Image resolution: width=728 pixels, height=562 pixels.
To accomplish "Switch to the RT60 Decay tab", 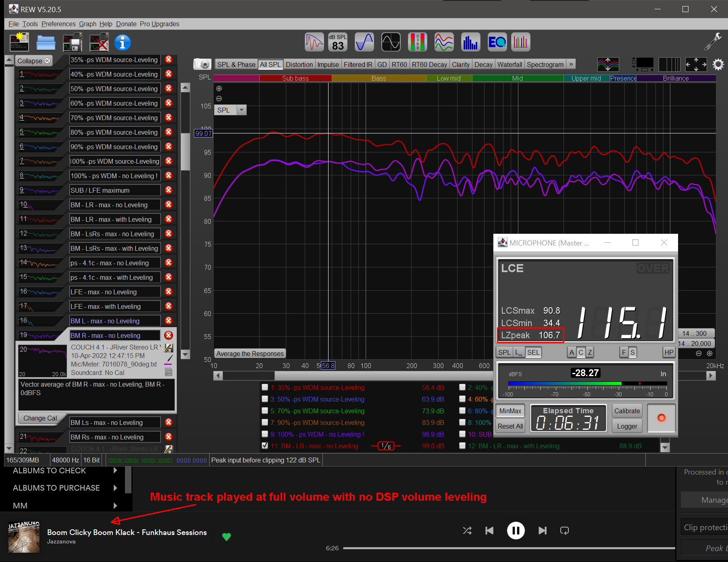I will pyautogui.click(x=429, y=65).
